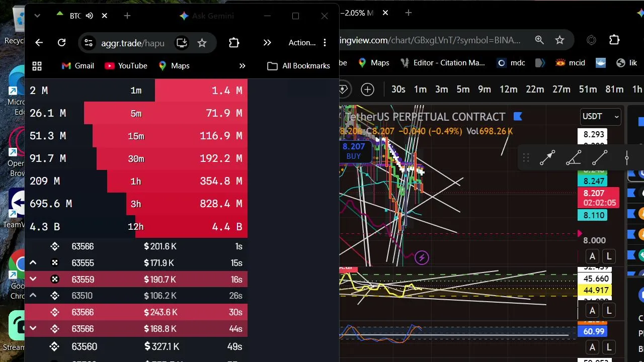Viewport: 644px width, 362px height.
Task: Open the Editor - Citation Ma... bookmark
Action: coord(443,63)
